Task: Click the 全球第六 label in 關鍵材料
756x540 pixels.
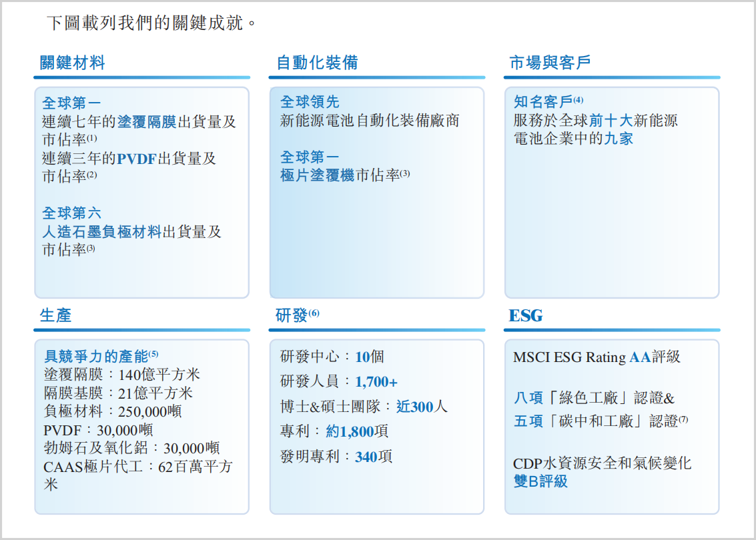Action: pos(72,213)
